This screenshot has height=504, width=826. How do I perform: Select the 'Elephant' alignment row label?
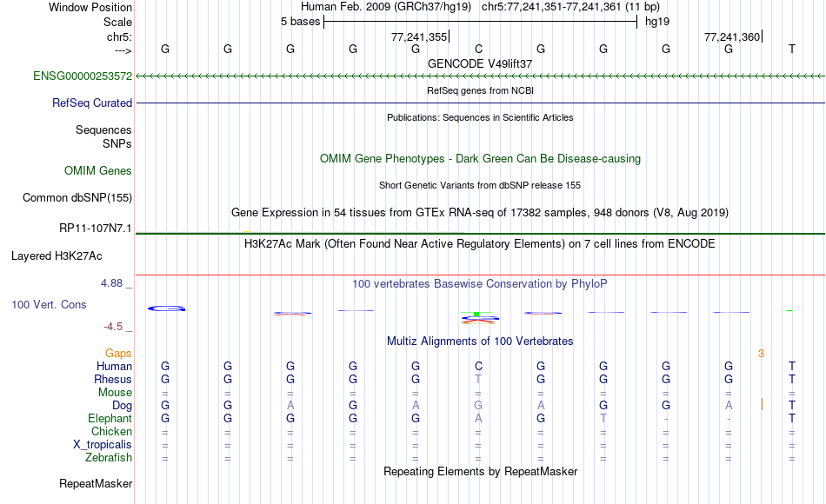tap(110, 418)
